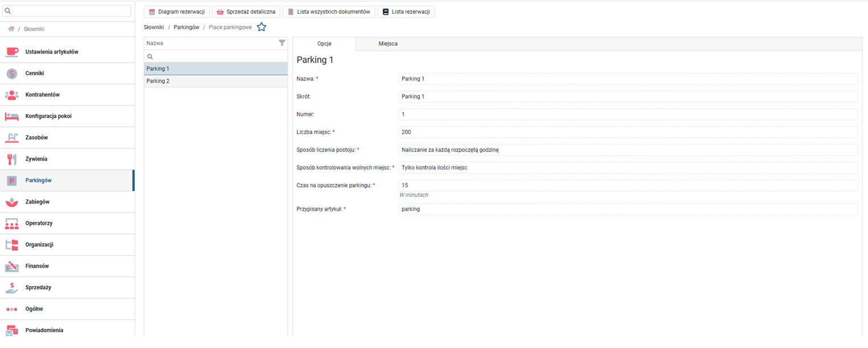Click the Konfiguracja pokoi bed icon
Viewport: 868px width, 348px height.
[x=12, y=116]
